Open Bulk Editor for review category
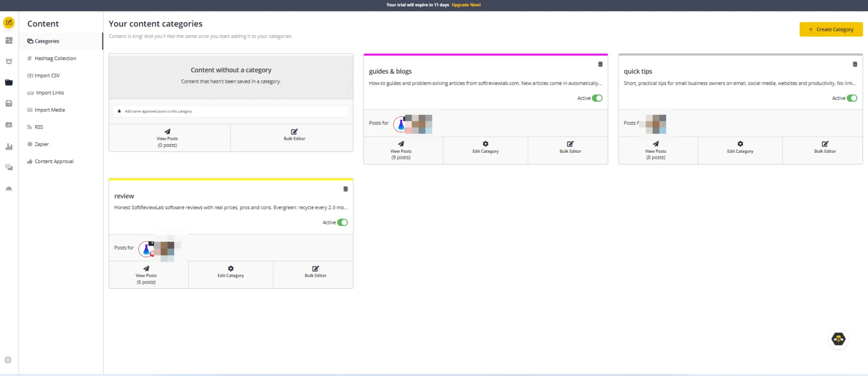Screen dimensions: 868x376 (x=314, y=275)
